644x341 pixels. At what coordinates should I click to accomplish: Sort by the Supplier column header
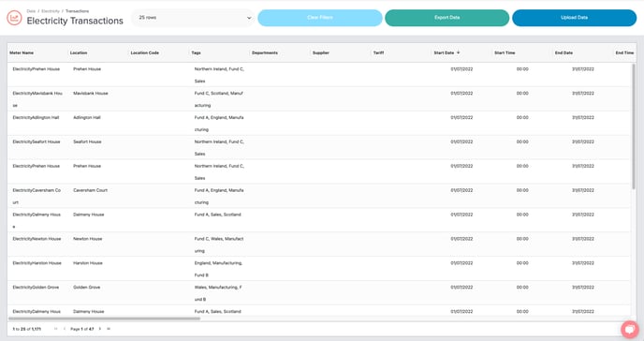(x=321, y=52)
